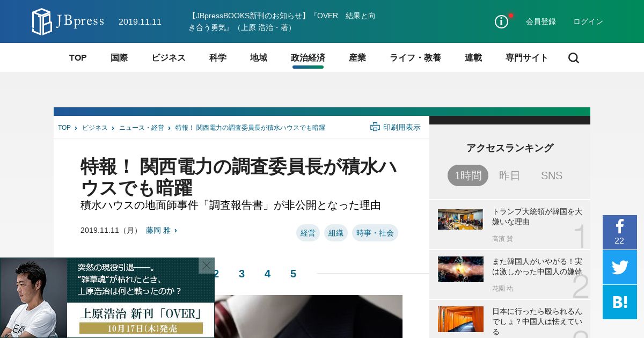This screenshot has height=338, width=644.
Task: Close the 上原浩治 OVER ad overlay
Action: click(207, 266)
